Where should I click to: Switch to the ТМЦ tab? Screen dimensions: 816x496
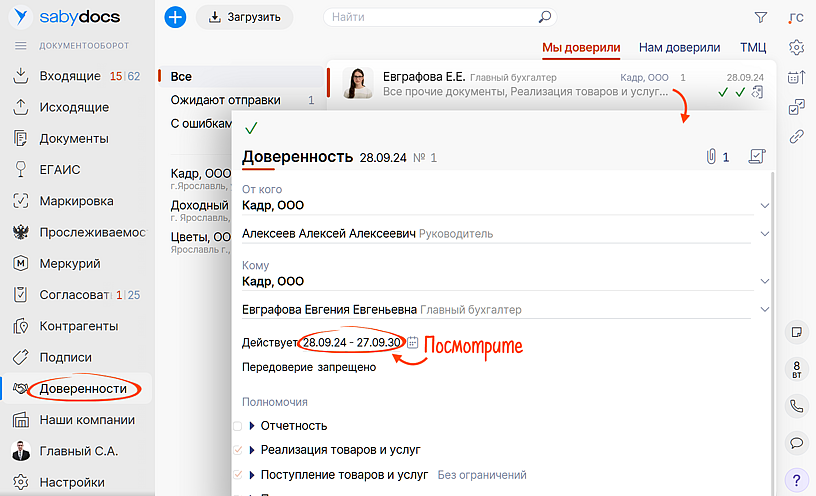(753, 47)
